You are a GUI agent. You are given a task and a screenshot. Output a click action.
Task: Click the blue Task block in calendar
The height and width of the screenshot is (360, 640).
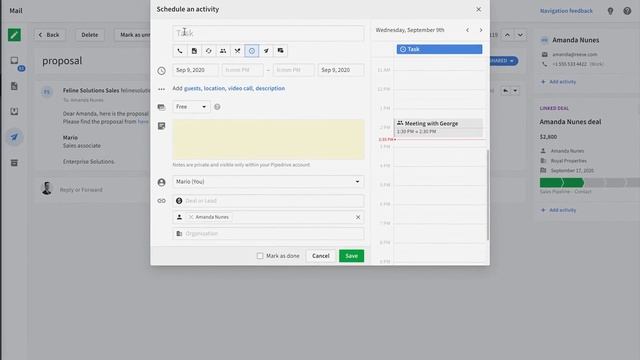tap(439, 49)
